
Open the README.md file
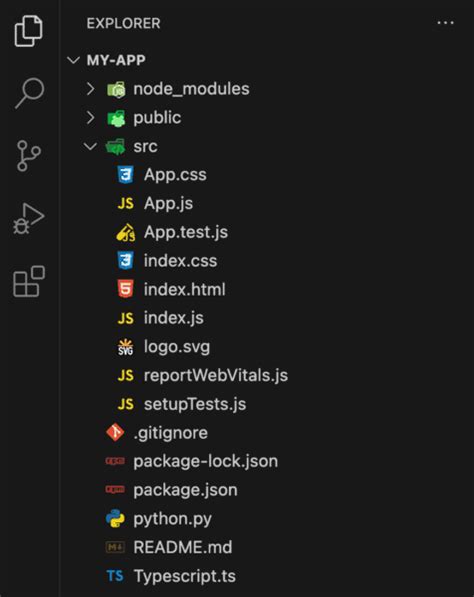(x=183, y=548)
